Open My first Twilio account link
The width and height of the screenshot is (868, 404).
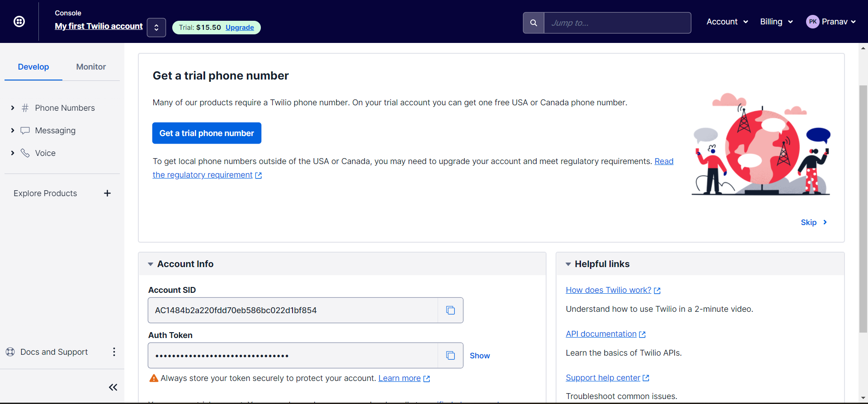99,26
